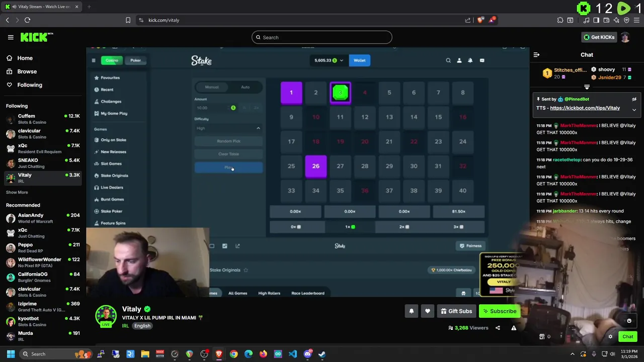Screen dimensions: 644x362
Task: Open chat settings gear
Action: click(x=610, y=337)
